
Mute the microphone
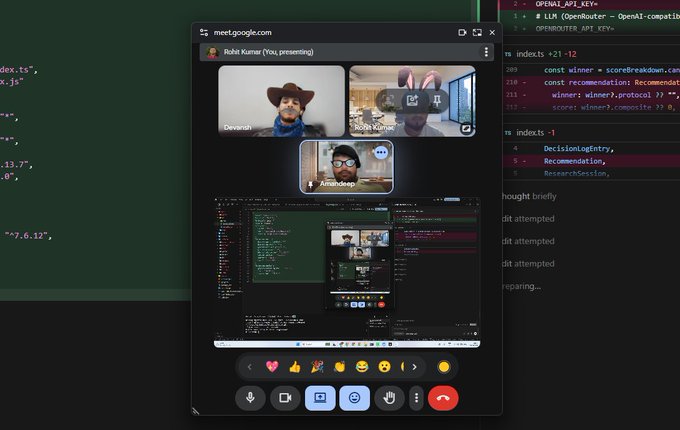pos(250,398)
